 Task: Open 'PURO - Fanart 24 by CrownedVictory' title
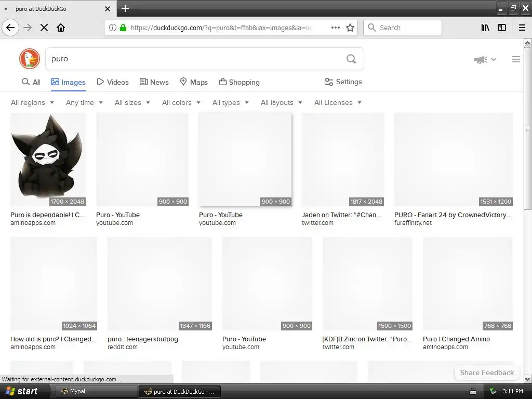coord(453,215)
